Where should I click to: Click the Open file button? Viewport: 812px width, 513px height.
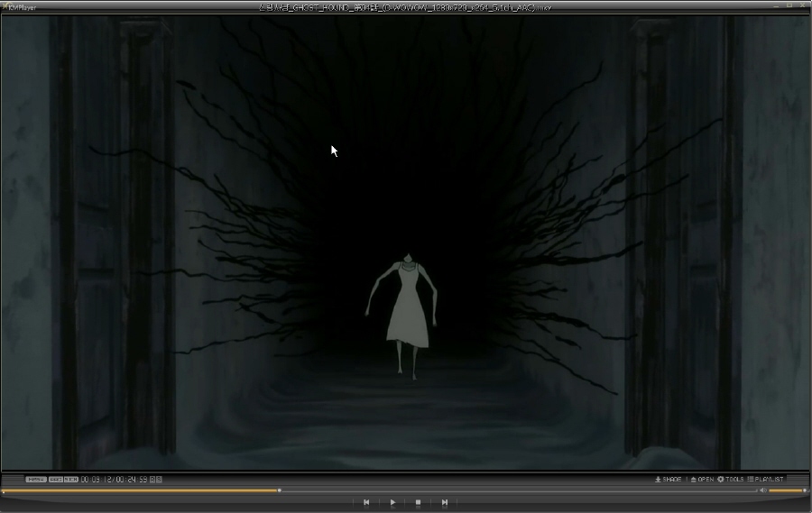pyautogui.click(x=702, y=479)
